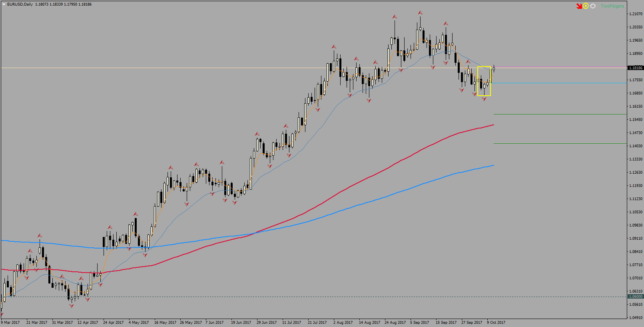Select the green horizontal line

[x=560, y=143]
